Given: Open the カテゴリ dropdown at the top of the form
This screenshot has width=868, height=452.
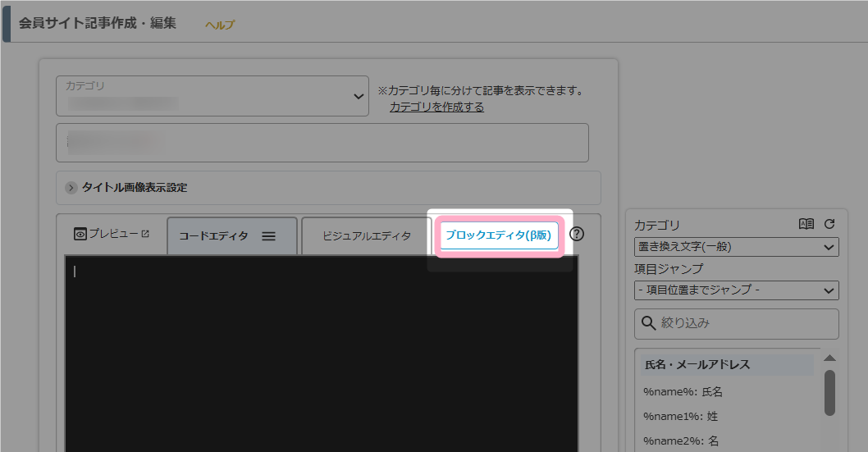Looking at the screenshot, I should pos(212,96).
